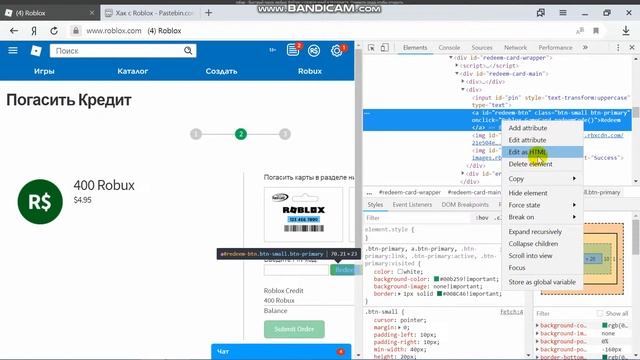Click the Yandex home icon
Viewport: 640px width, 360px height.
click(x=34, y=31)
